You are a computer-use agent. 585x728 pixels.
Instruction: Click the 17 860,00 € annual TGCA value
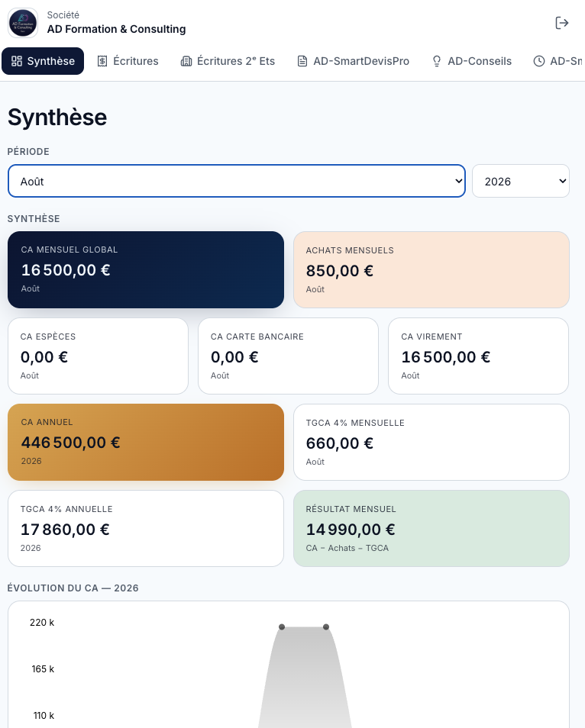(x=65, y=530)
